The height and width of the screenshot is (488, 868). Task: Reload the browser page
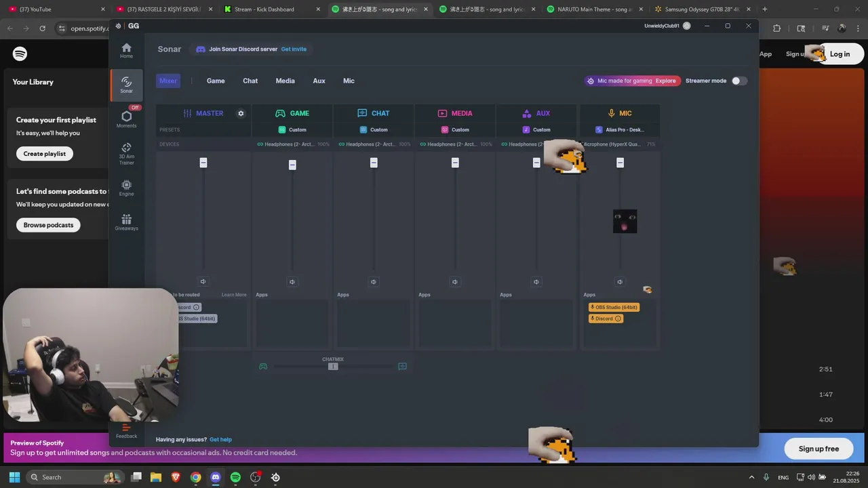42,28
